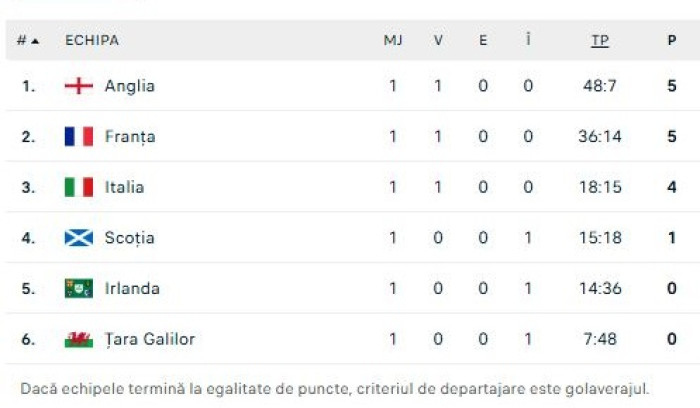Open the Țara Galilor team page

pyautogui.click(x=150, y=339)
